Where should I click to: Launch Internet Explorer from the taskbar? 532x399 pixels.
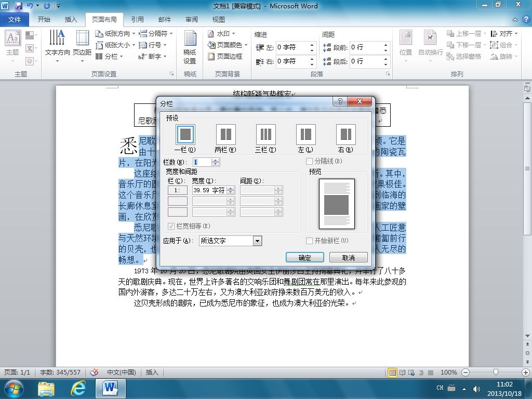click(x=78, y=389)
